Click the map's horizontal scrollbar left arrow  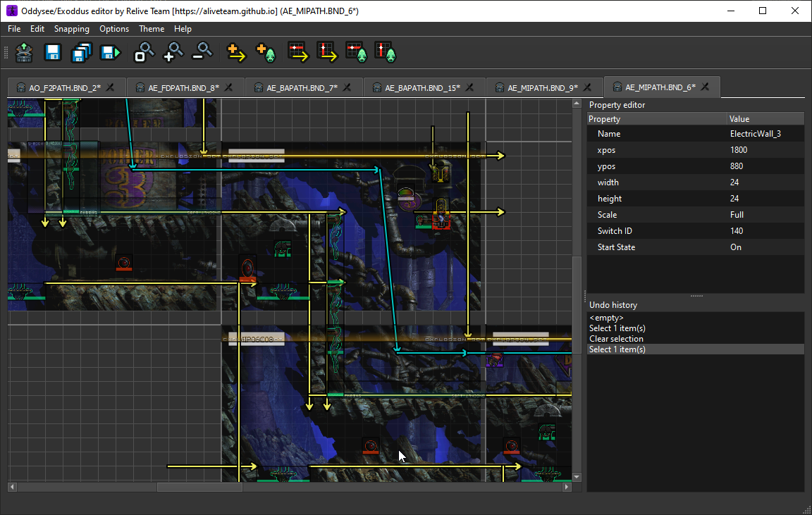[x=13, y=487]
